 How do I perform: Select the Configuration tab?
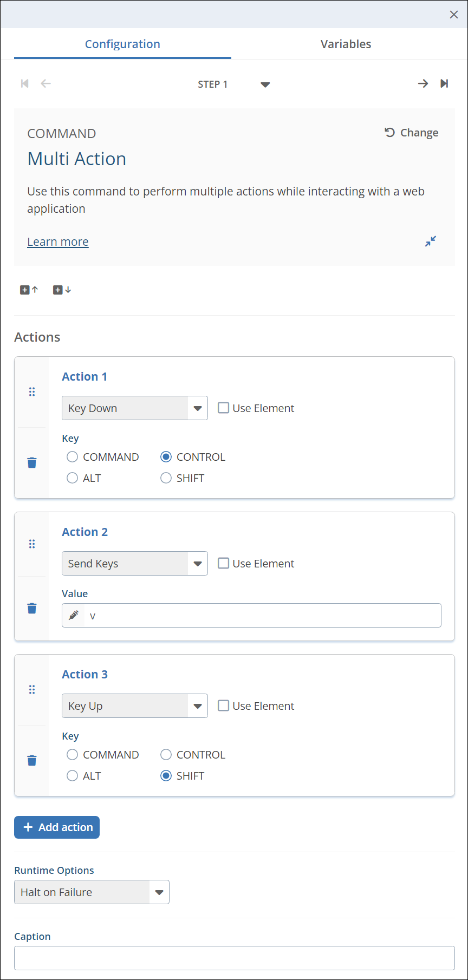(122, 44)
